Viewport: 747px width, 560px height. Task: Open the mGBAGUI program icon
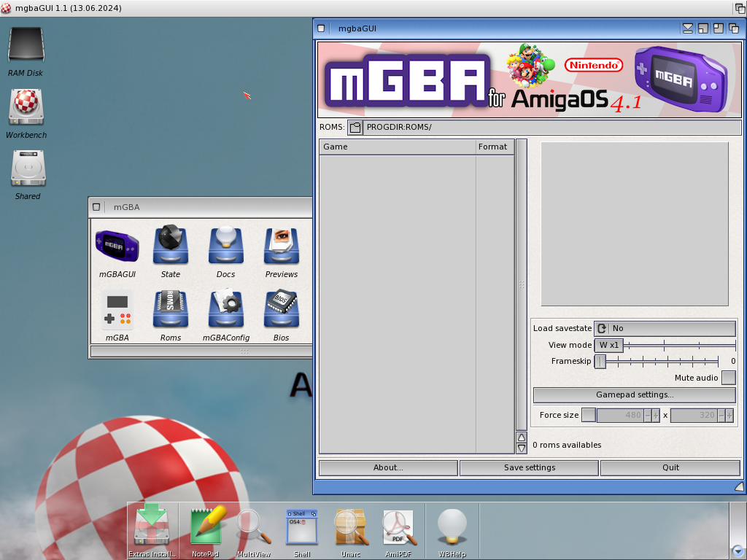pos(117,246)
